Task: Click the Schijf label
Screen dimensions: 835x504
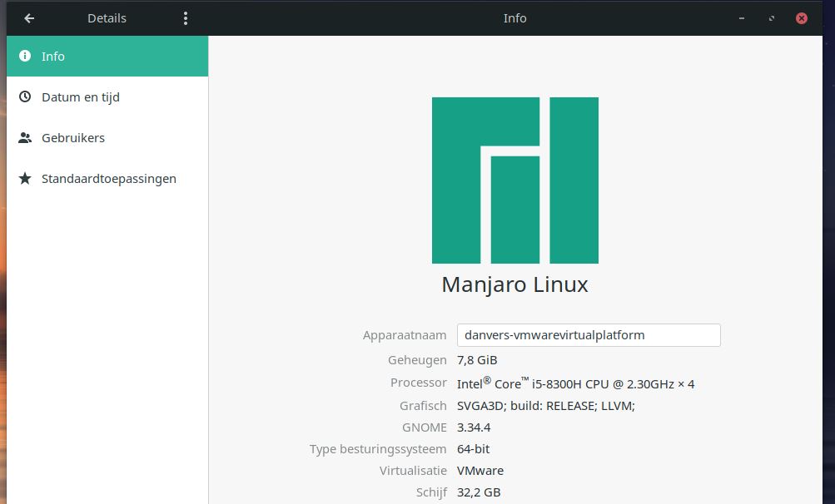Action: (431, 492)
